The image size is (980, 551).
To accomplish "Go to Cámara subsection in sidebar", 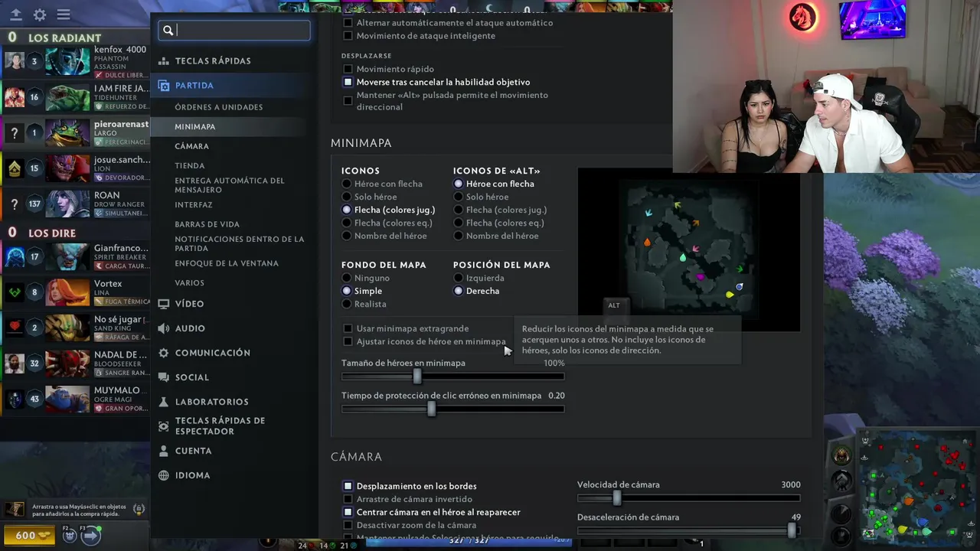I will [191, 146].
